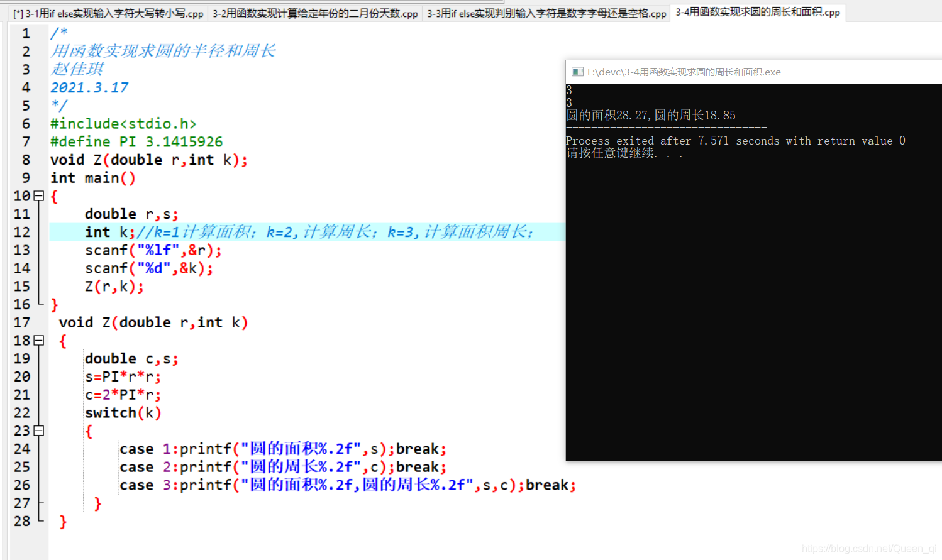
Task: Collapse the switch block fold marker at line 23
Action: point(39,431)
